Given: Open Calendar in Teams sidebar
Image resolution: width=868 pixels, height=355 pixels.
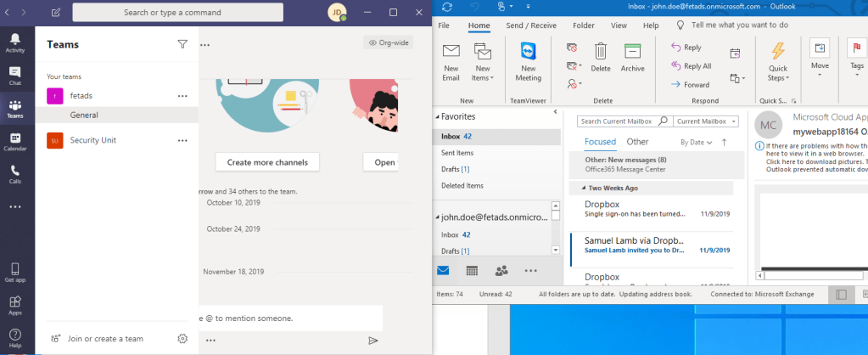Looking at the screenshot, I should (15, 141).
